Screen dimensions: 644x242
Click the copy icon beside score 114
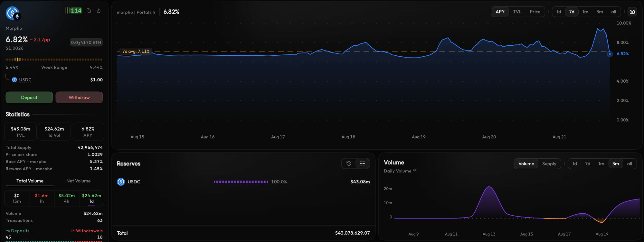(89, 11)
